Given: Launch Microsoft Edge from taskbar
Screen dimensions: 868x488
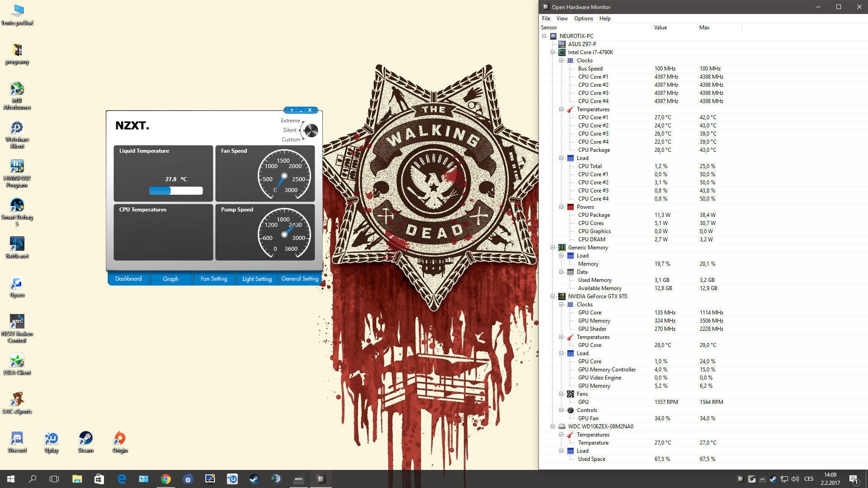Looking at the screenshot, I should (x=122, y=479).
